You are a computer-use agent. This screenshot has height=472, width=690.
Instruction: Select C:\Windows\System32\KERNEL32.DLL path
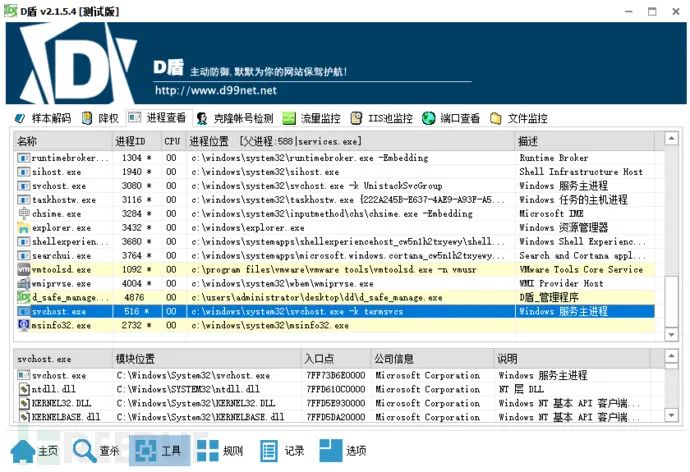pyautogui.click(x=196, y=403)
